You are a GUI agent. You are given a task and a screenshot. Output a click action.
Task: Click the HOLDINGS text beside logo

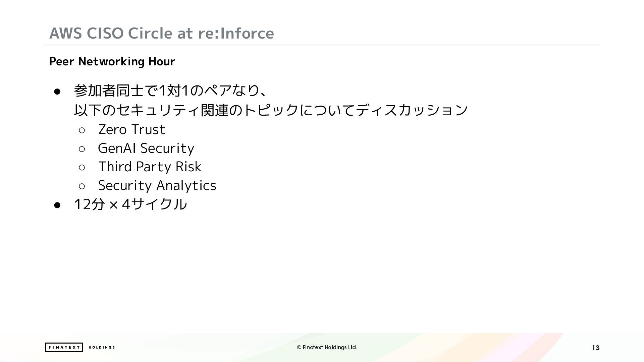(x=102, y=347)
